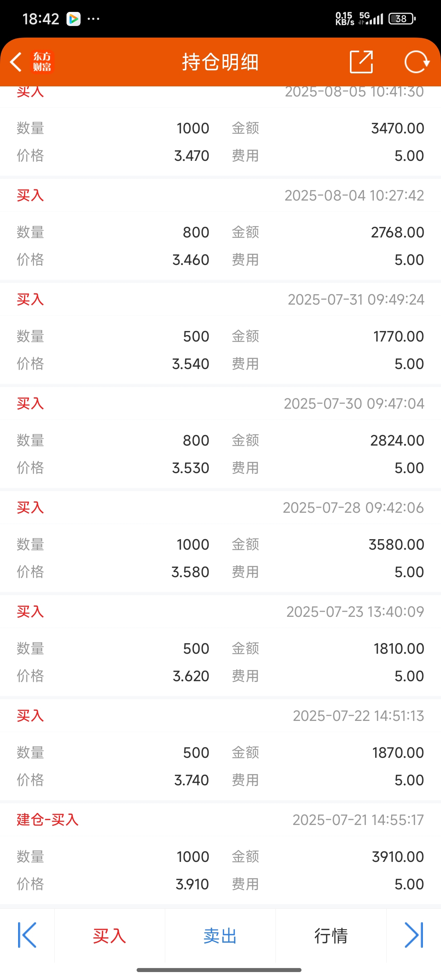Tap the share/export icon in header
441x980 pixels.
coord(361,62)
